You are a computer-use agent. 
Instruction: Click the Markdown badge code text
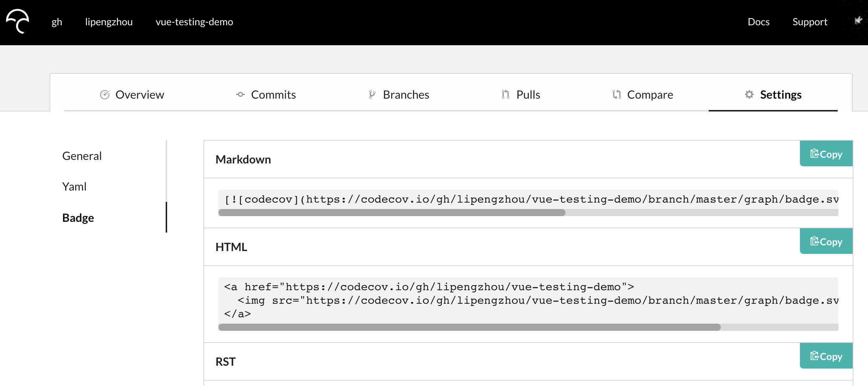(x=531, y=199)
